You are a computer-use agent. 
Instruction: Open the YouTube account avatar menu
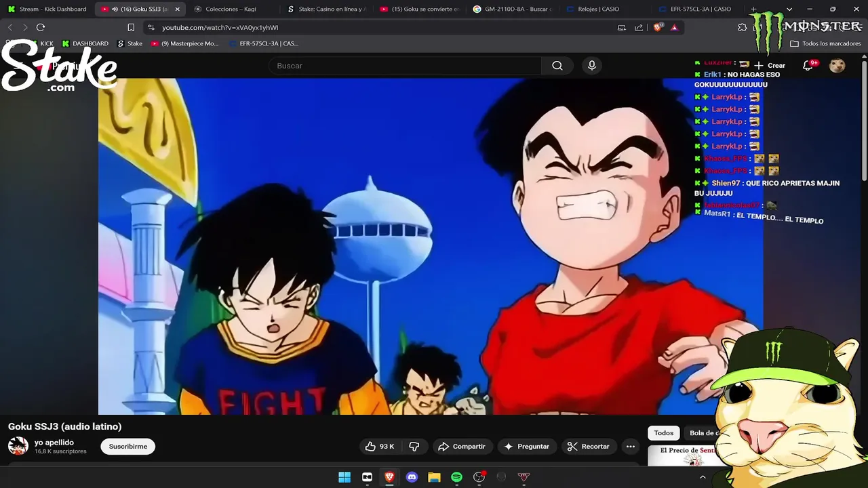point(837,66)
